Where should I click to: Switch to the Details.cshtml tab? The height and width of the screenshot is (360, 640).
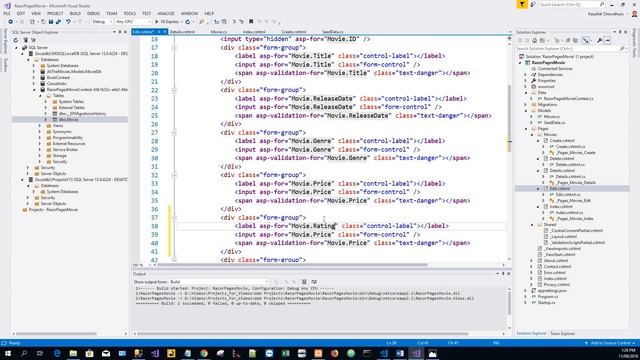[x=182, y=31]
